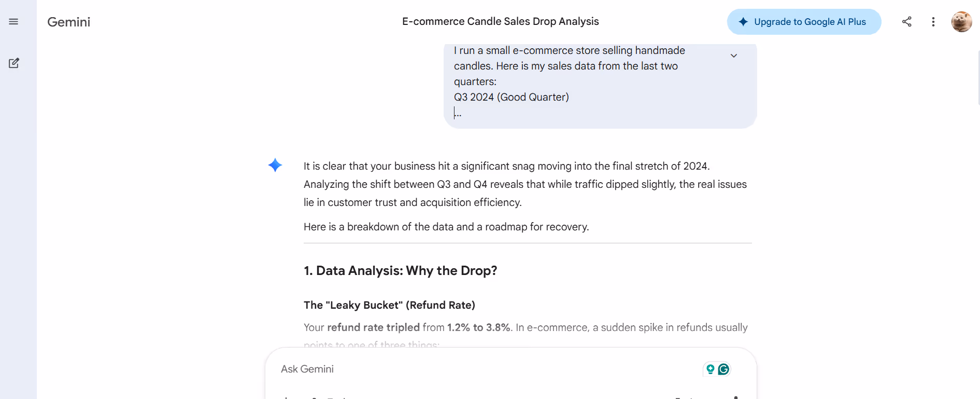Click the Leaky Bucket (Refund Rate) subheading
This screenshot has width=980, height=399.
click(389, 305)
